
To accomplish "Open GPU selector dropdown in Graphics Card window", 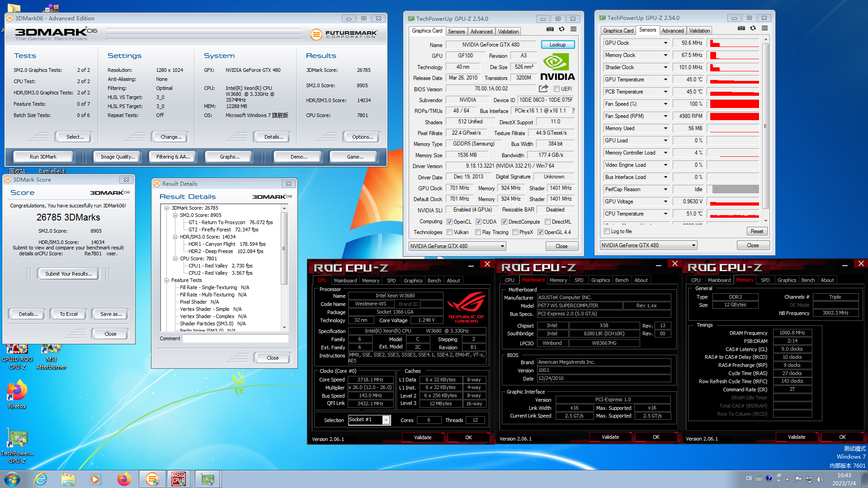I will click(457, 246).
